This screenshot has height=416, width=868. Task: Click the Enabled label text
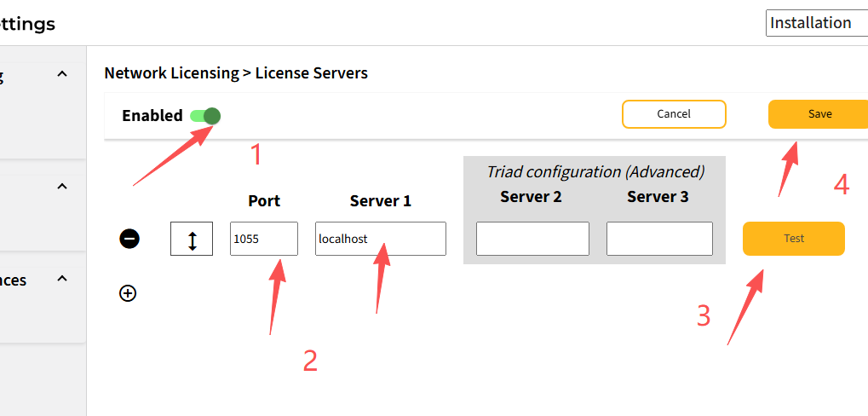152,116
